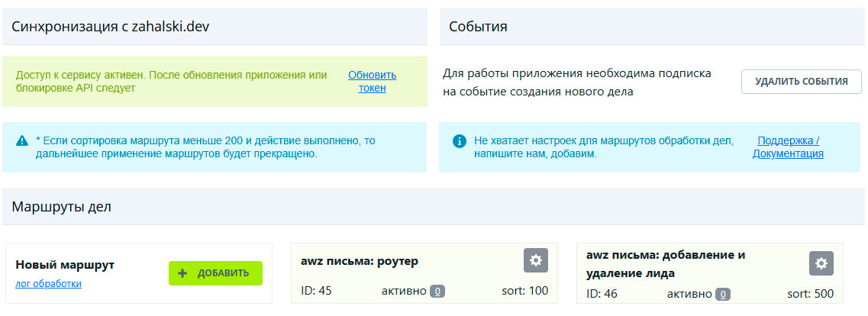Click the УДАЛИТЬ СОБЫТИЯ button
This screenshot has width=868, height=316.
801,82
